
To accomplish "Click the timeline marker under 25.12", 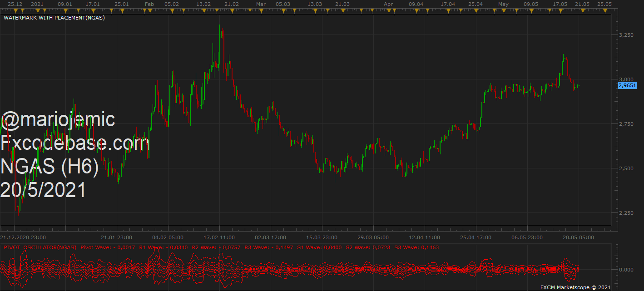I will (x=15, y=10).
